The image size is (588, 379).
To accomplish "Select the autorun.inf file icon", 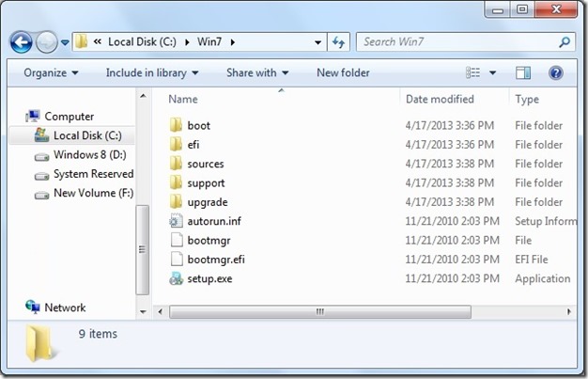I will [176, 221].
